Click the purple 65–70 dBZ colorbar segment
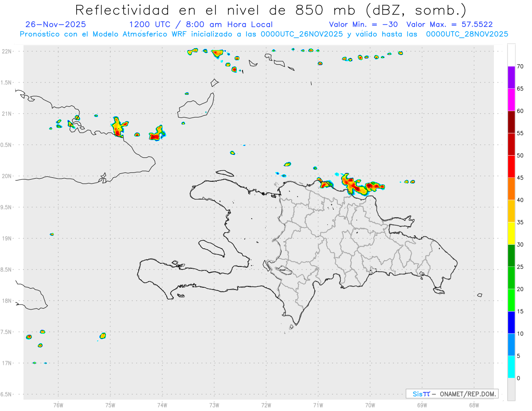 tap(511, 78)
